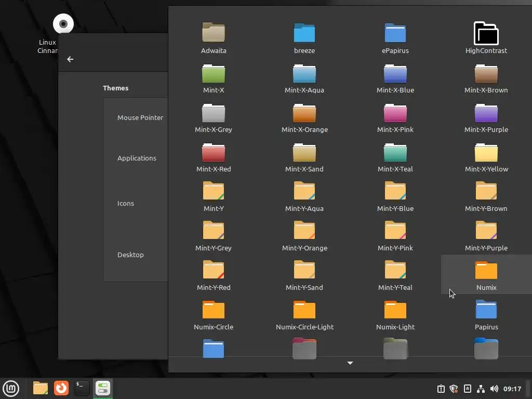Pick the ePapirus icon theme
This screenshot has height=399, width=532.
click(x=395, y=37)
